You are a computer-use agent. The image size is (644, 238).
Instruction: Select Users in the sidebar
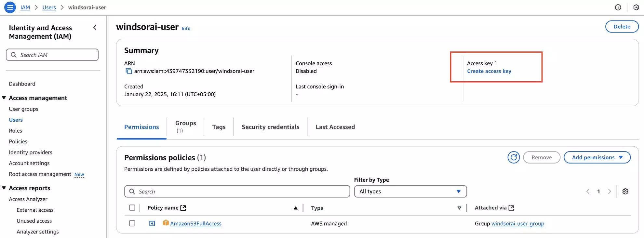(x=16, y=120)
